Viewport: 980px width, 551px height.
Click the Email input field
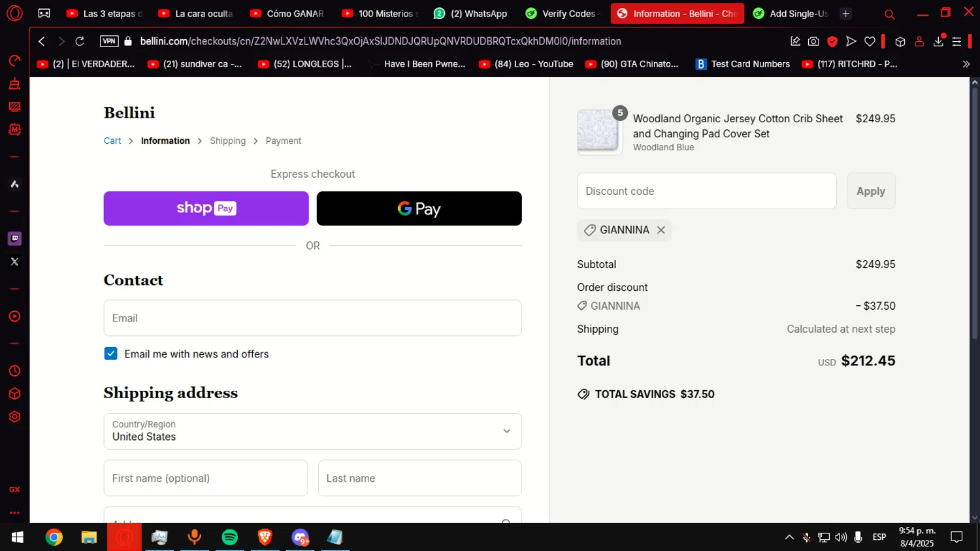[x=312, y=318]
